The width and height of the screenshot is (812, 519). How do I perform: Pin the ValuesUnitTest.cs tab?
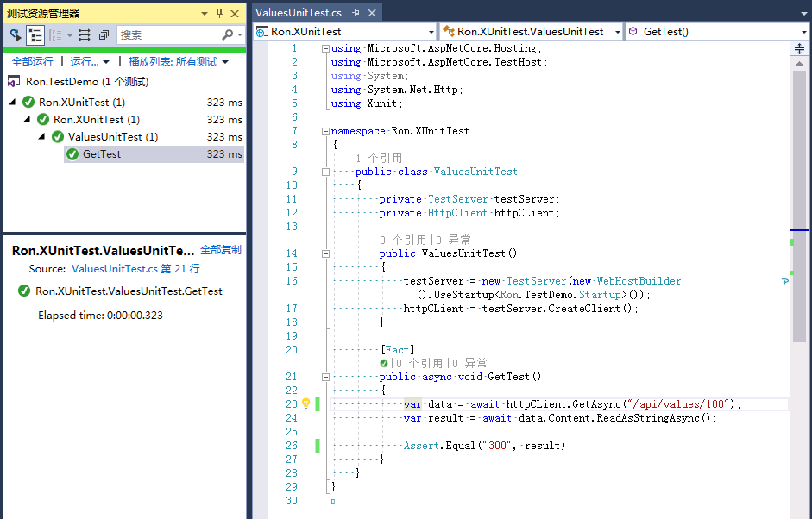[x=356, y=13]
